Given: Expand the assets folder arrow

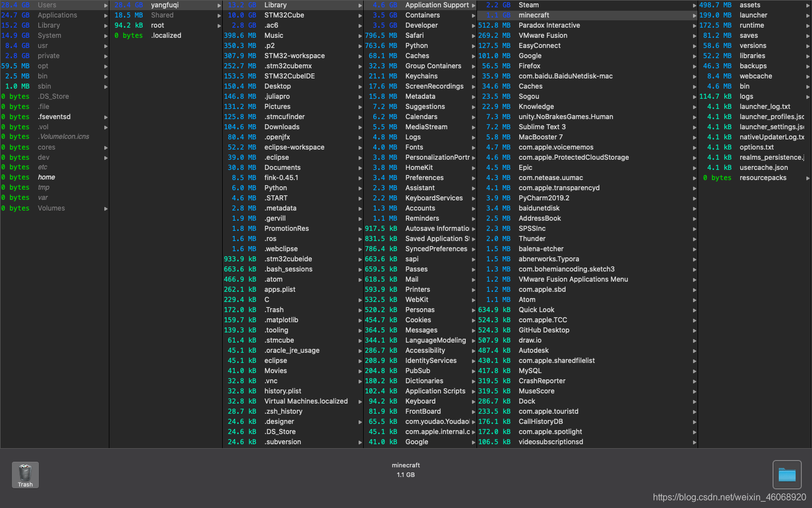Looking at the screenshot, I should [x=808, y=5].
